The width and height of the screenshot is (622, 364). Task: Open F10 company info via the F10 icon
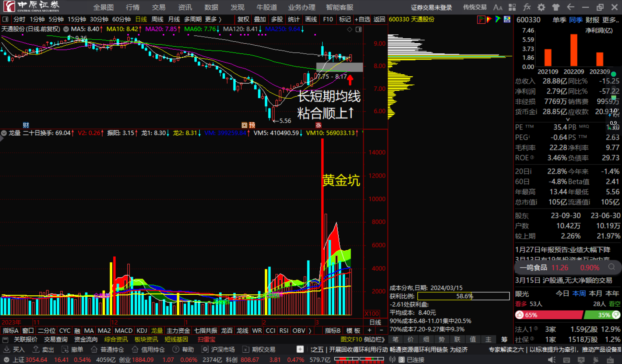click(x=328, y=19)
